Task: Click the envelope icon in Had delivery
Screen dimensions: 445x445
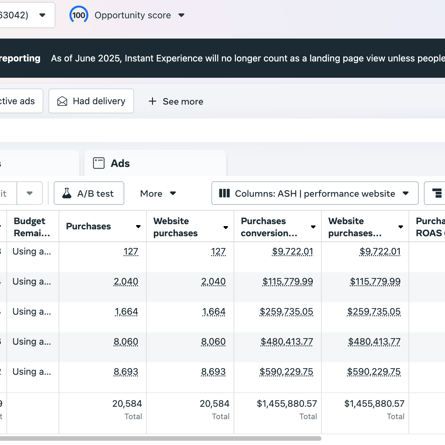Action: pyautogui.click(x=62, y=101)
